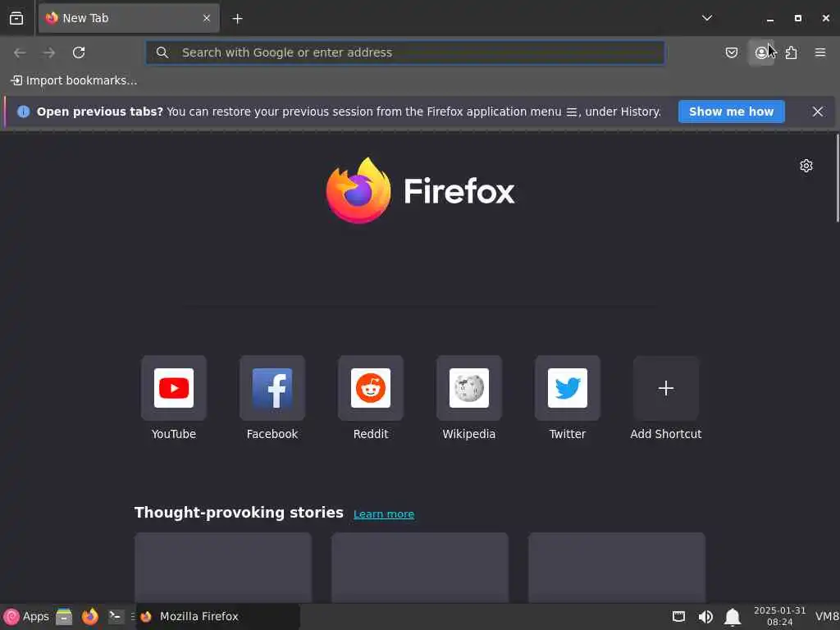Click the Firefox logo on new tab
The image size is (840, 630).
click(421, 190)
